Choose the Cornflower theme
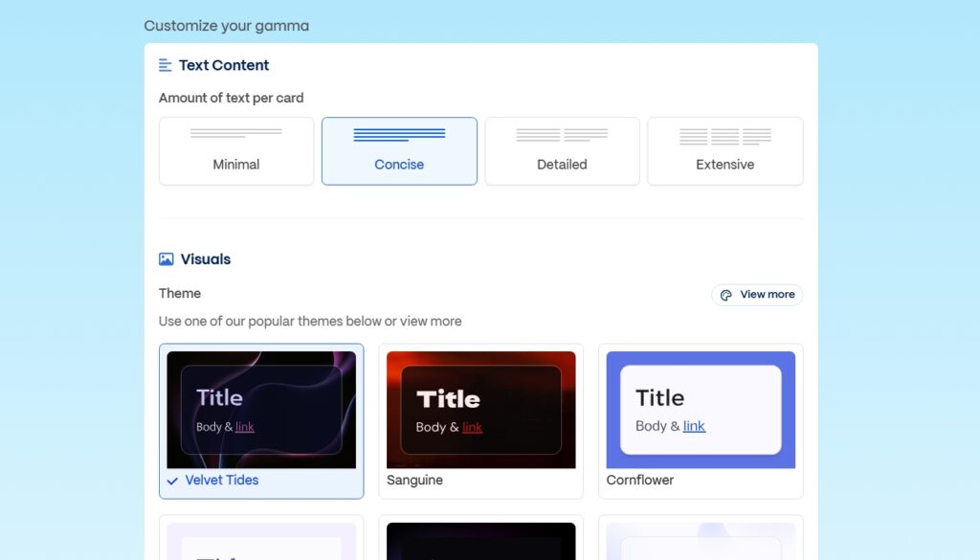The height and width of the screenshot is (560, 980). click(700, 409)
